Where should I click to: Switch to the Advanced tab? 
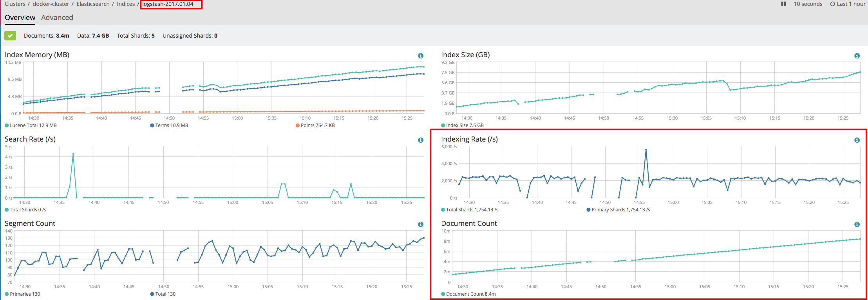click(57, 18)
